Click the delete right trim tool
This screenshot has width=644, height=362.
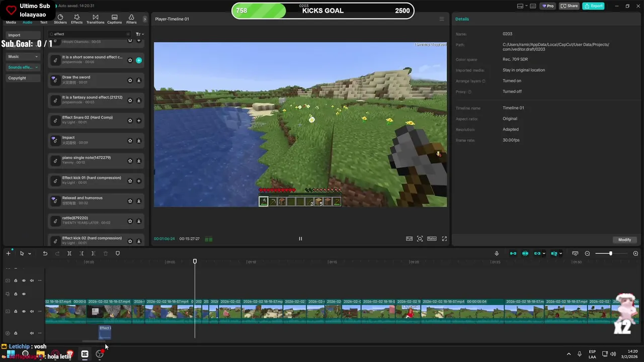pos(94,253)
